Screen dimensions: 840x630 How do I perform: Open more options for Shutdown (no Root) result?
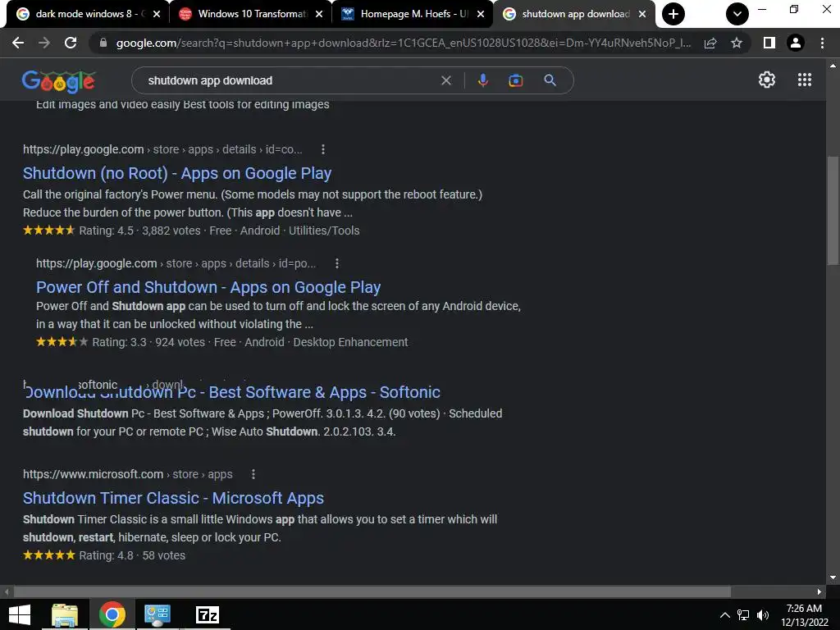pos(323,149)
